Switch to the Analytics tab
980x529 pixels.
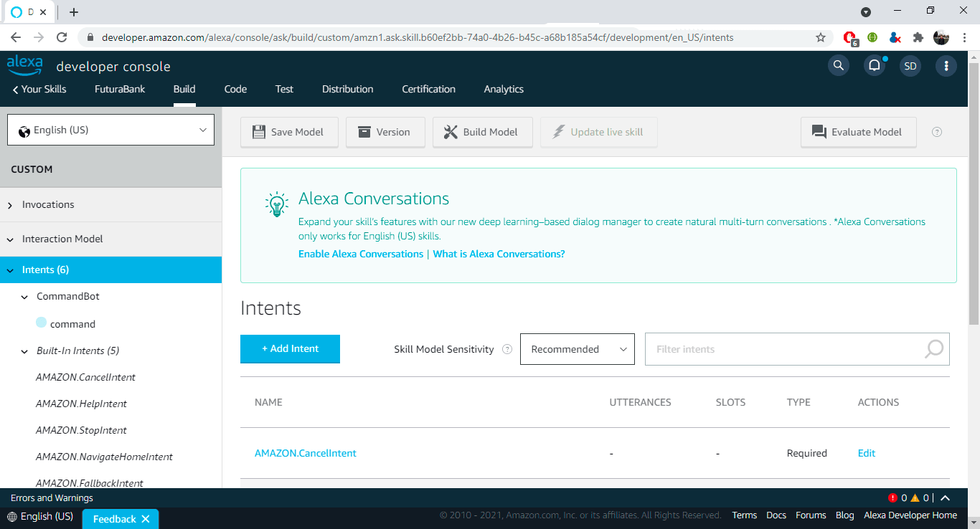pyautogui.click(x=504, y=89)
